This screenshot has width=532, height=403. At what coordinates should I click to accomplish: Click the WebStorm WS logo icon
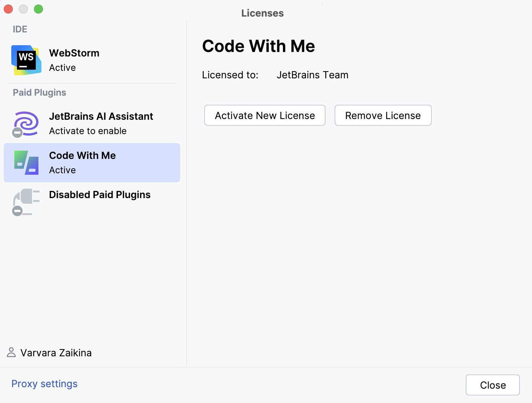(x=26, y=60)
